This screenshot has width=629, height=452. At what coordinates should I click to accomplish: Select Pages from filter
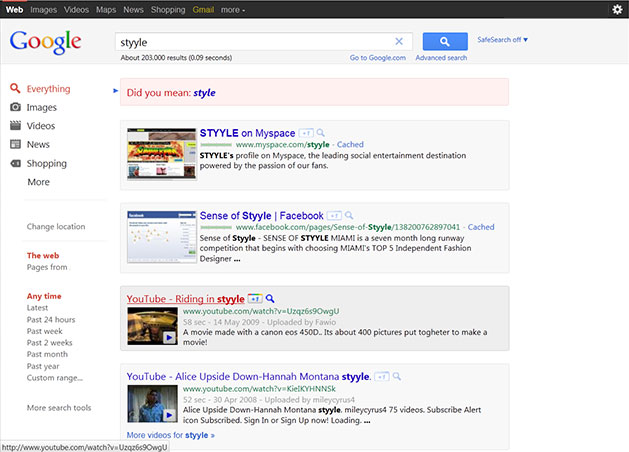coord(47,267)
